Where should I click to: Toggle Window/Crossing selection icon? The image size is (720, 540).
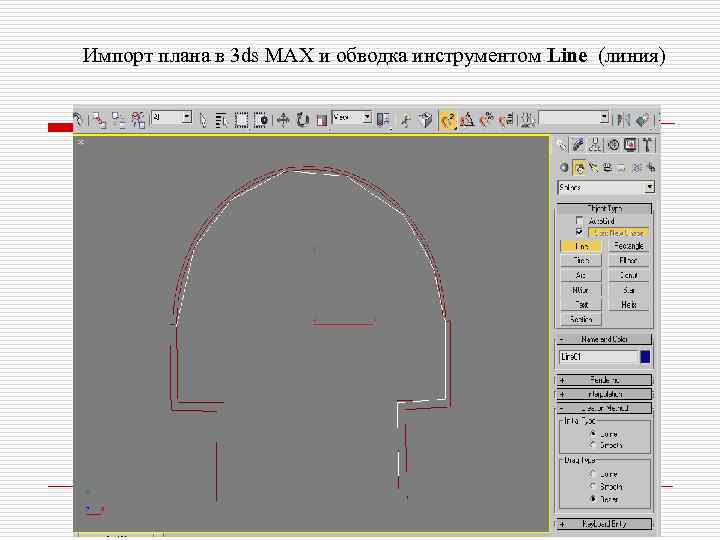tap(261, 120)
